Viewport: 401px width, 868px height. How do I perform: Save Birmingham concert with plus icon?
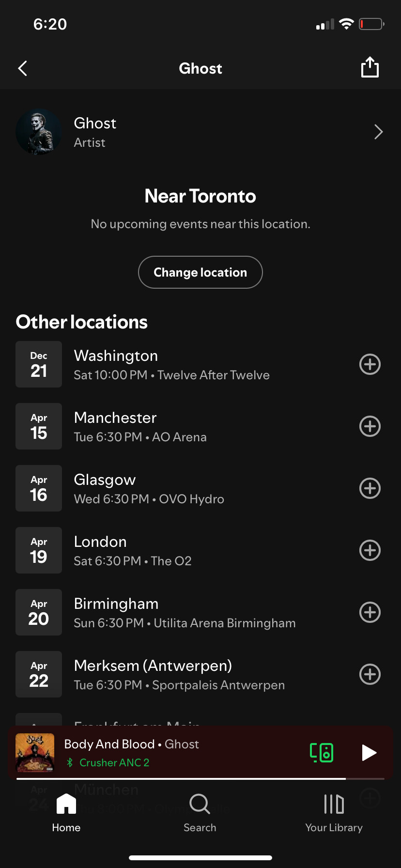370,612
